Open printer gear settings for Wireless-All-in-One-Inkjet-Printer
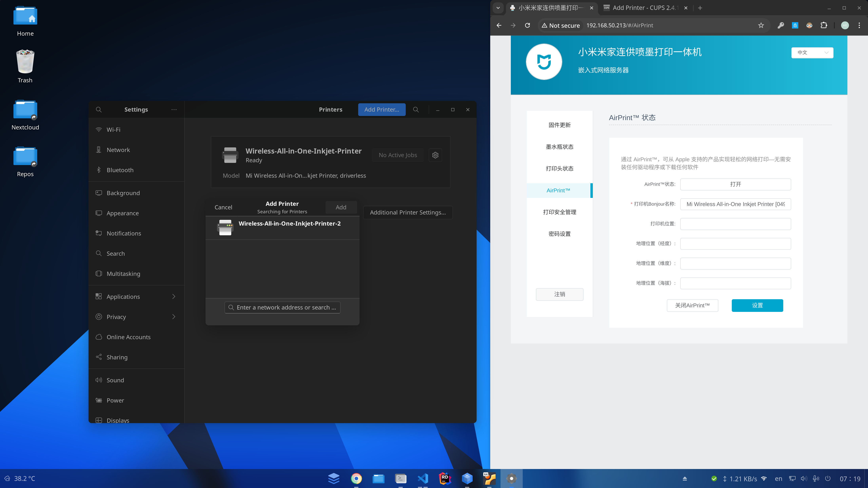868x488 pixels. tap(435, 155)
